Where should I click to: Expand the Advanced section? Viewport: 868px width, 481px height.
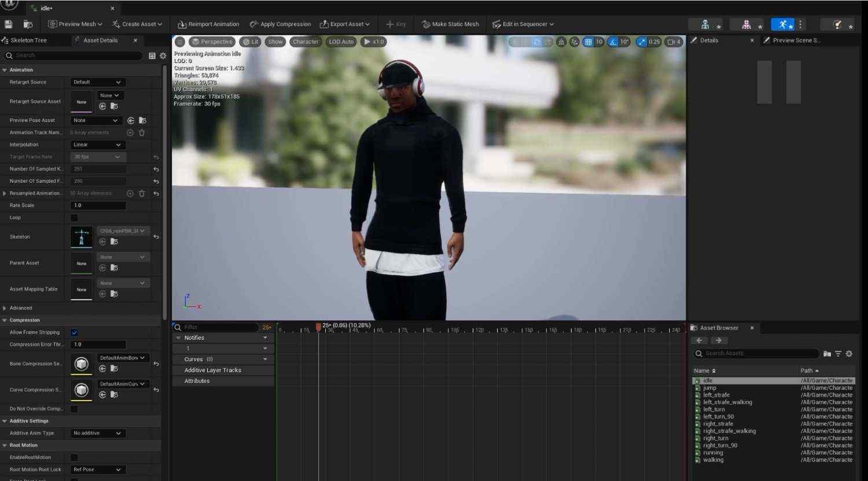coord(5,308)
